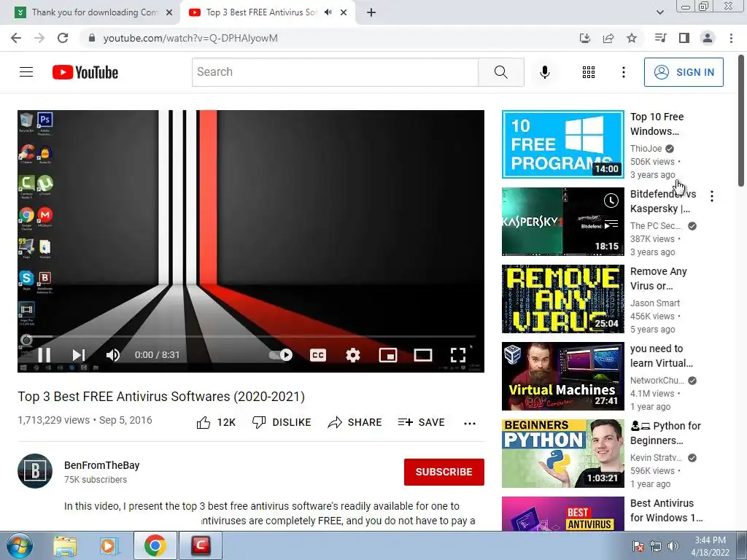Close the 'Thank you for downloading' tab
This screenshot has height=560, width=747.
point(169,12)
